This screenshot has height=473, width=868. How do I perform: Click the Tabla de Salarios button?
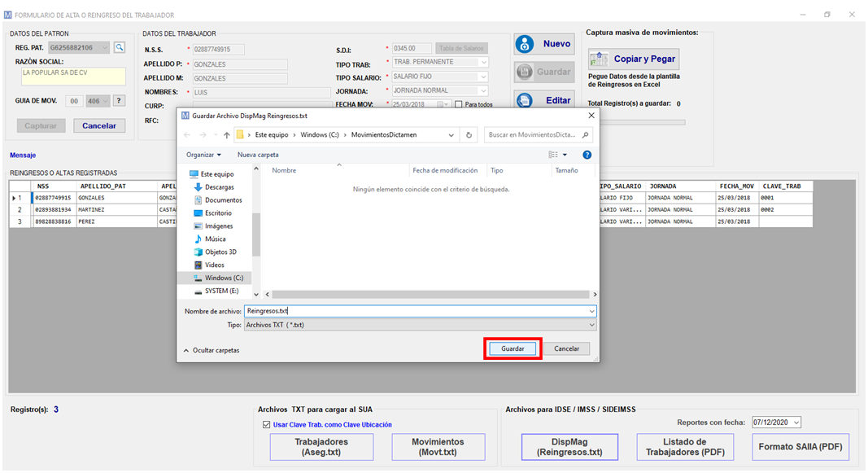coord(461,48)
